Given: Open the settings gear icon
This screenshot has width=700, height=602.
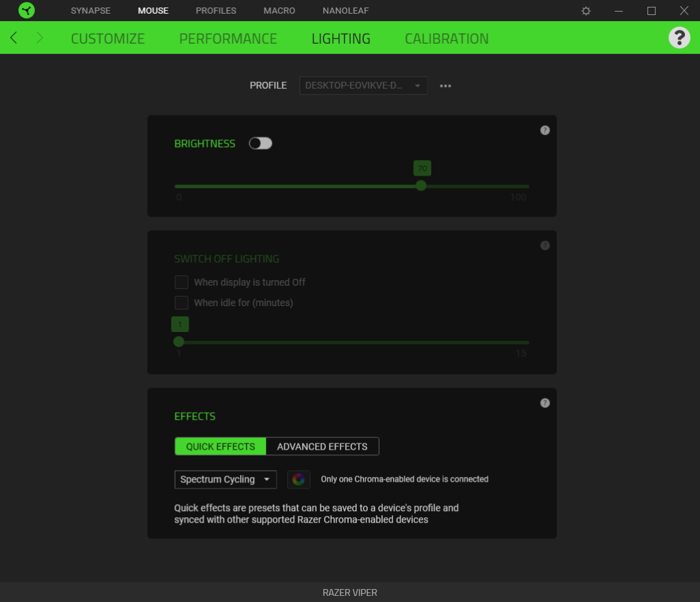Looking at the screenshot, I should pos(586,11).
